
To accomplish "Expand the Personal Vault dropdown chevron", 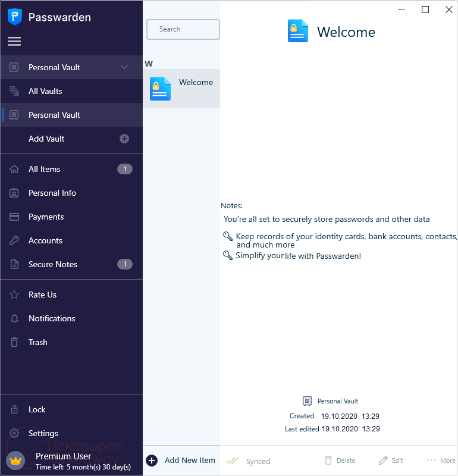I will tap(124, 67).
